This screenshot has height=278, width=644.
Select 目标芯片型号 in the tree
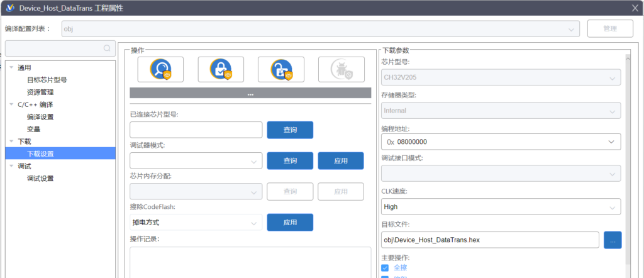[47, 80]
